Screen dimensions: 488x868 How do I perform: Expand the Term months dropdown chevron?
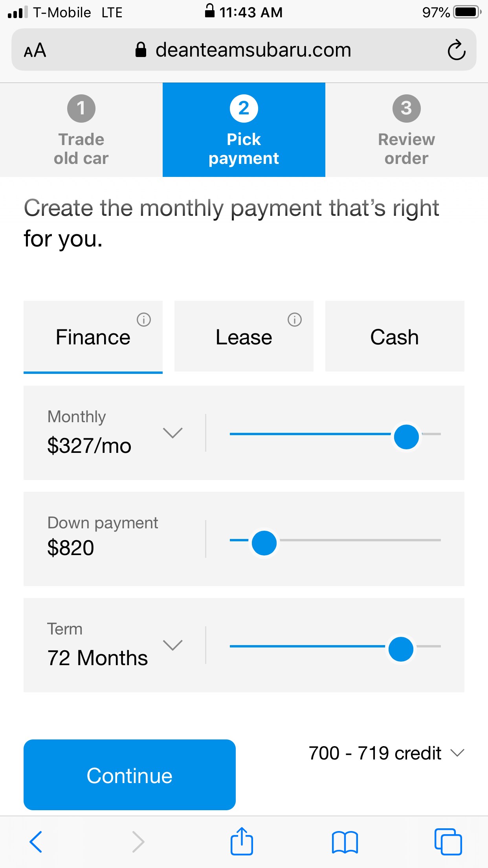(x=173, y=645)
